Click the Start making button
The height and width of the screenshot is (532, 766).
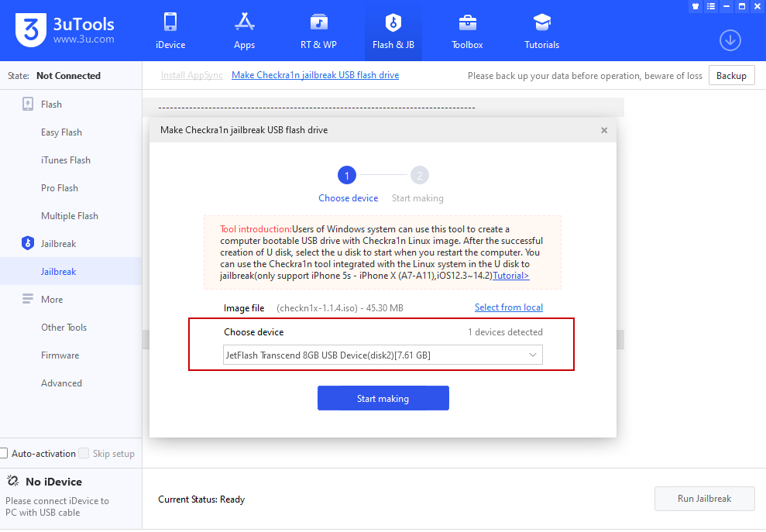383,398
